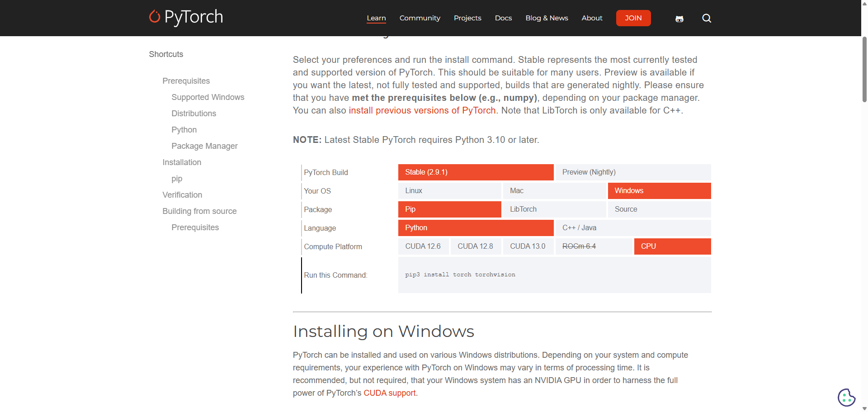Open the search magnifier icon
868x412 pixels.
click(707, 18)
